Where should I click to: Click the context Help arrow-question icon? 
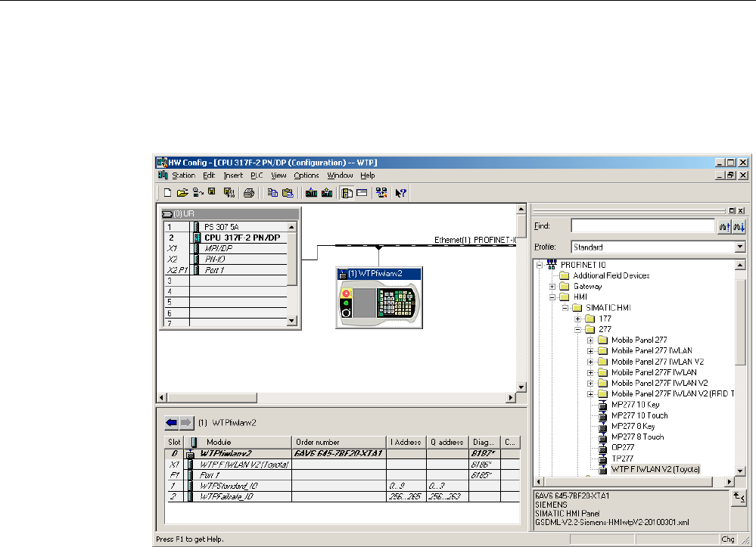point(400,193)
